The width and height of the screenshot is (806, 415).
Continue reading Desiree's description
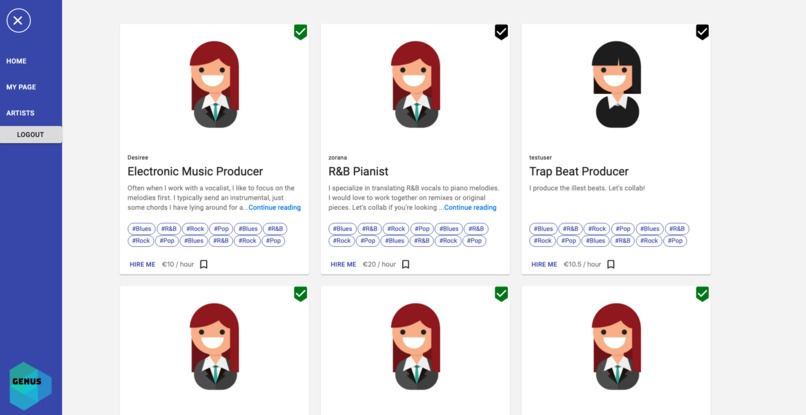click(x=274, y=208)
